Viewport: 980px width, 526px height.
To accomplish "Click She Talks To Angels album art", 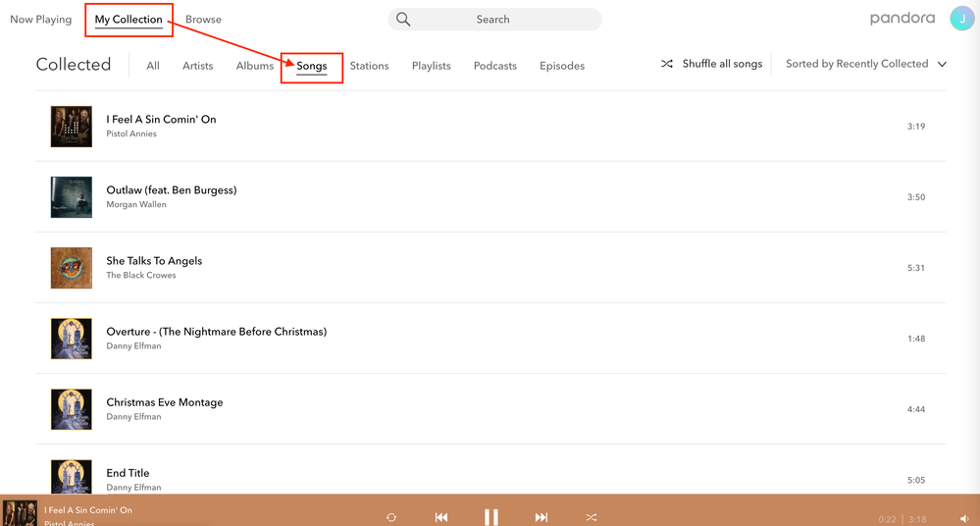I will 72,268.
